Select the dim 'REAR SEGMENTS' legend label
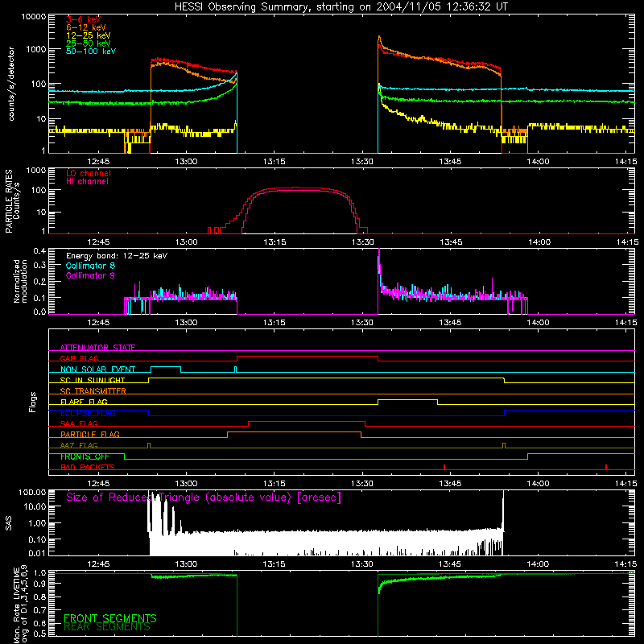This screenshot has width=644, height=644. click(x=107, y=627)
